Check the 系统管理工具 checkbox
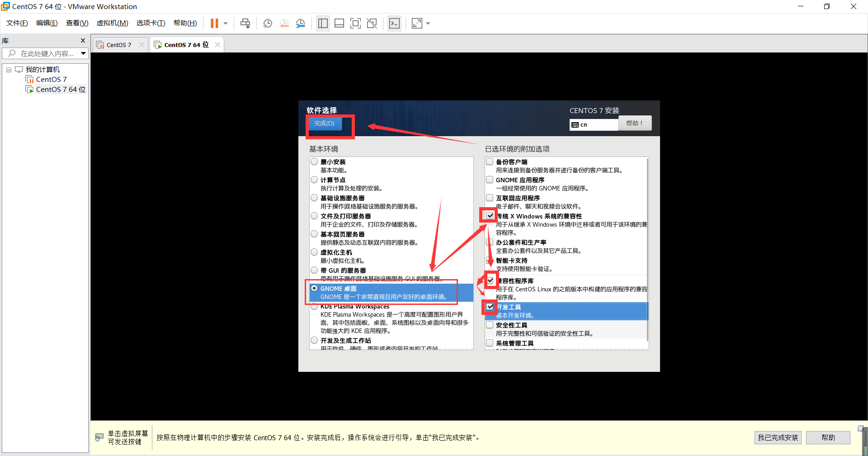 490,343
